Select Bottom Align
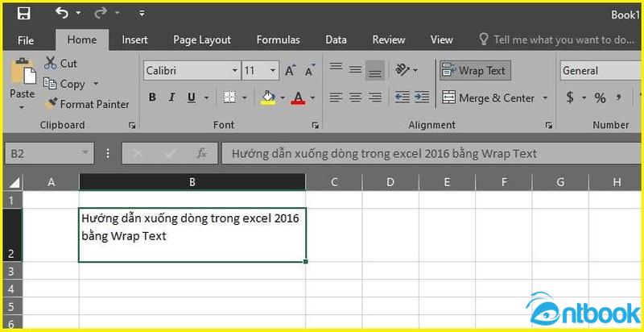Screen dimensions: 644x332 pyautogui.click(x=375, y=71)
